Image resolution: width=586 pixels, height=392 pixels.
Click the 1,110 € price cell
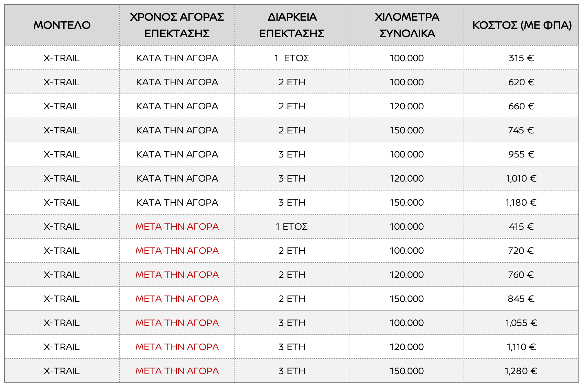521,347
